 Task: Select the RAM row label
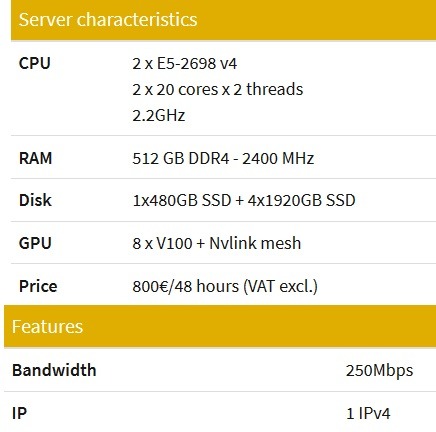click(35, 158)
